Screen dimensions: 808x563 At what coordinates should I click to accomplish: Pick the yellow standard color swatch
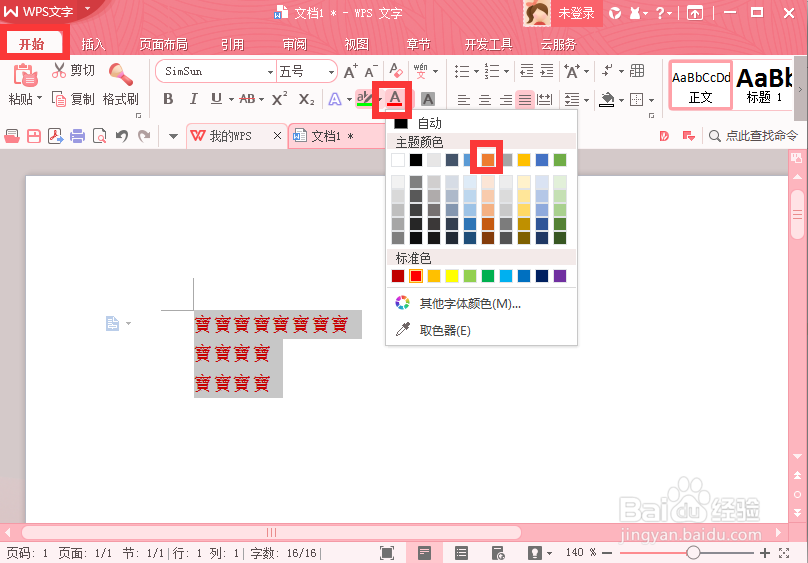[452, 276]
